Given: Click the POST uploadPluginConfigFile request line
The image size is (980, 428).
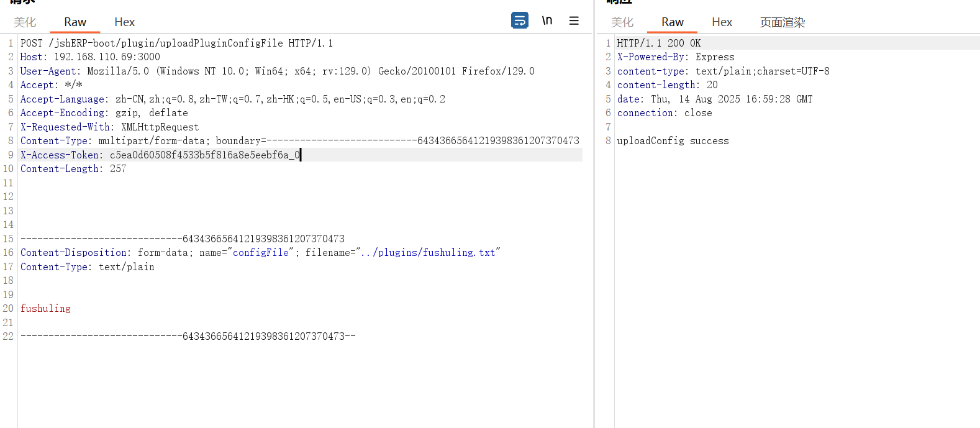Looking at the screenshot, I should pos(176,43).
